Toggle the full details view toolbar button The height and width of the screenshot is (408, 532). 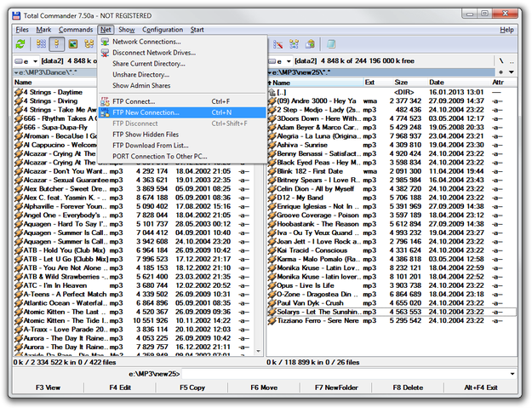pyautogui.click(x=57, y=44)
